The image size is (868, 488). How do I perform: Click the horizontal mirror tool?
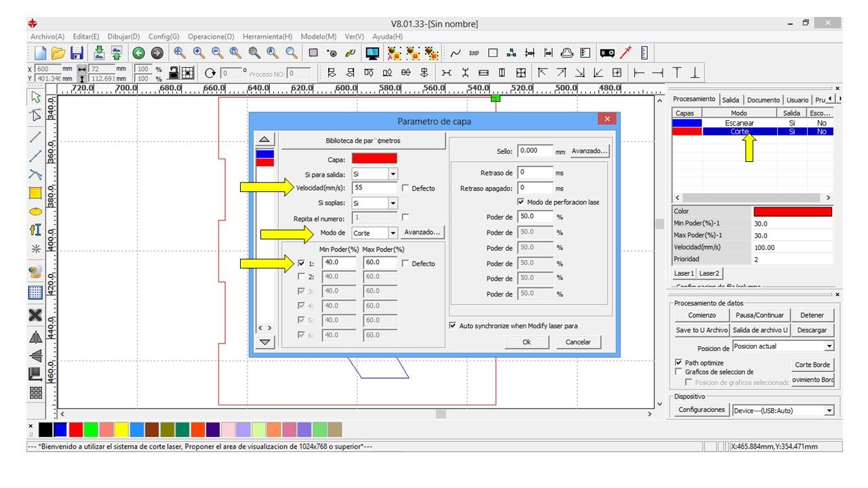click(37, 335)
